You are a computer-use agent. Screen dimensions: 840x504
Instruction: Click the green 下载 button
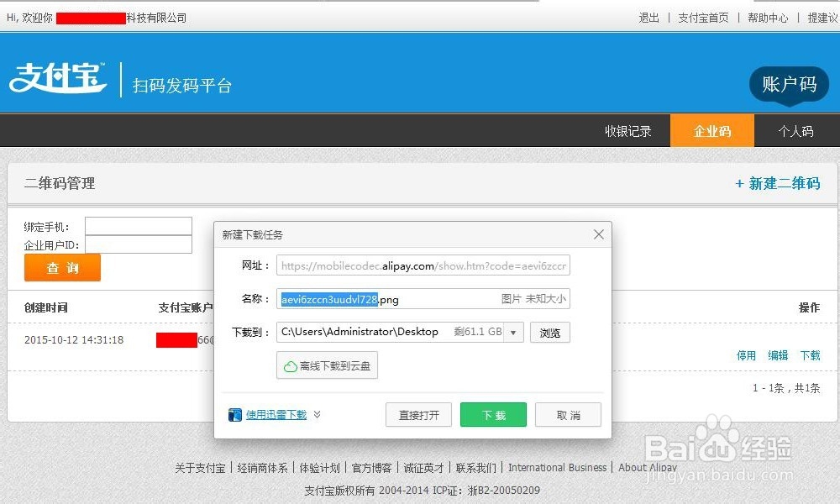coord(493,415)
